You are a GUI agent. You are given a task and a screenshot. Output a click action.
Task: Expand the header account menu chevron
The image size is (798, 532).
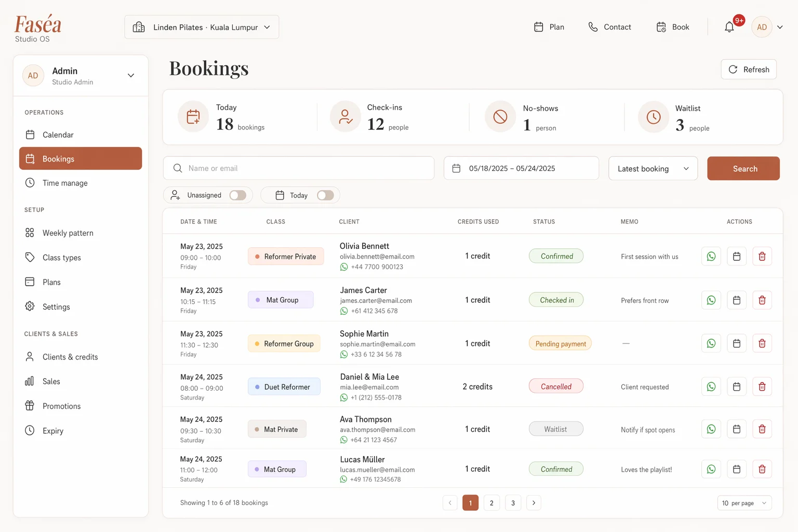tap(780, 27)
